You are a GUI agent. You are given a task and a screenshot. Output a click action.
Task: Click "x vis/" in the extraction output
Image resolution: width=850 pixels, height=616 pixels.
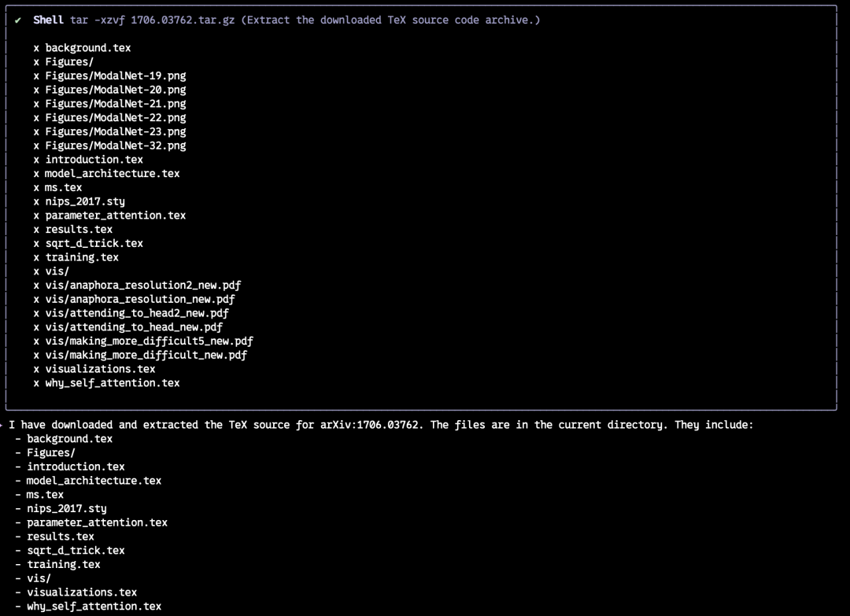pos(51,271)
